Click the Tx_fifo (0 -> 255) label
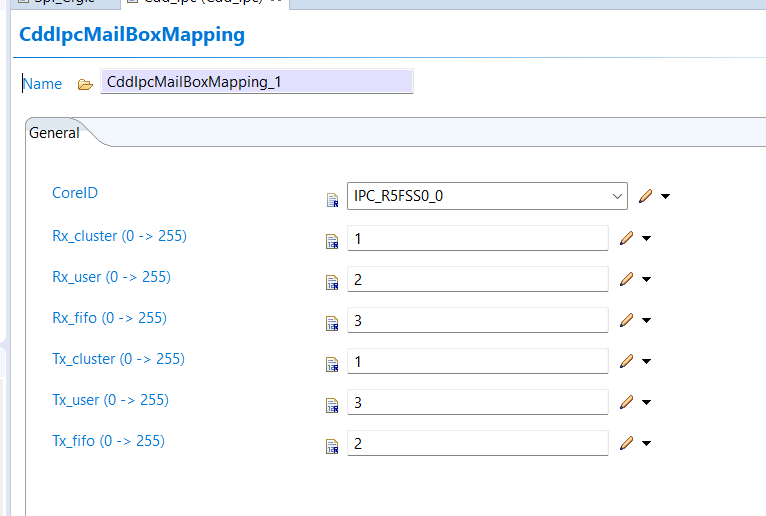This screenshot has width=766, height=516. [x=108, y=441]
